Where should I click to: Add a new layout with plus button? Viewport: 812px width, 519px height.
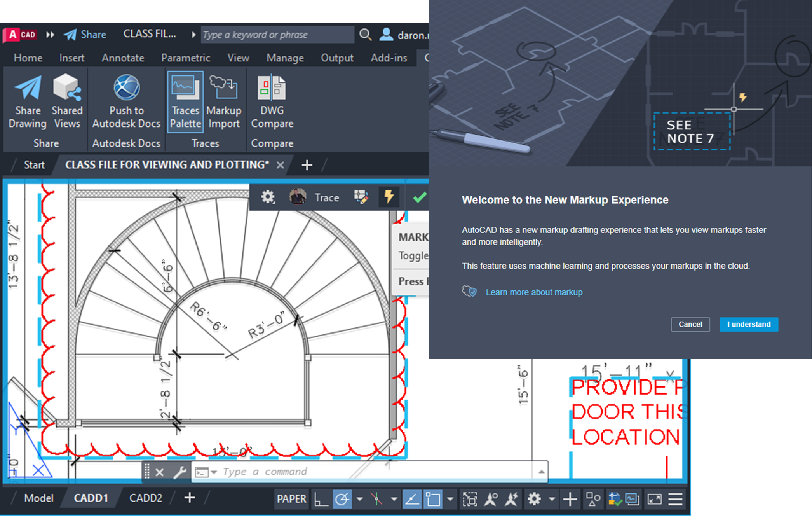(189, 498)
